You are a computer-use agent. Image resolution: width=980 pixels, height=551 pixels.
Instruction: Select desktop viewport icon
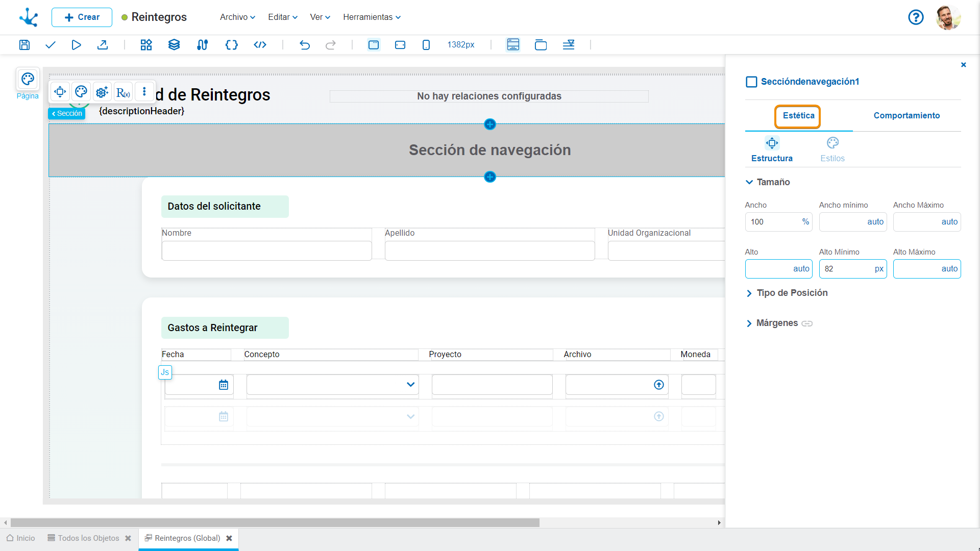374,45
